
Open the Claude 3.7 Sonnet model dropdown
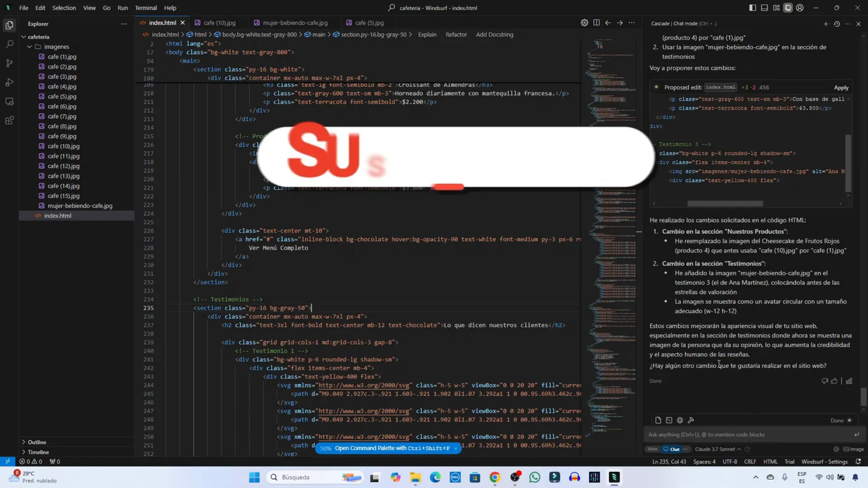coord(716,450)
